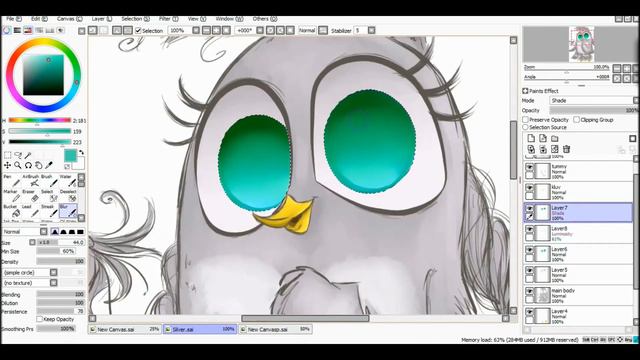The image size is (640, 360).
Task: Toggle the Selection checkbox in toolbar
Action: [138, 31]
